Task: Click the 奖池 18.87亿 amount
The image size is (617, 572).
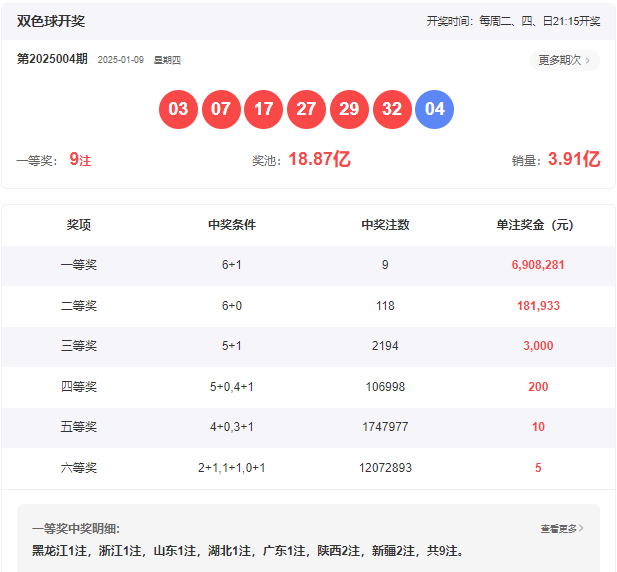Action: click(x=319, y=159)
